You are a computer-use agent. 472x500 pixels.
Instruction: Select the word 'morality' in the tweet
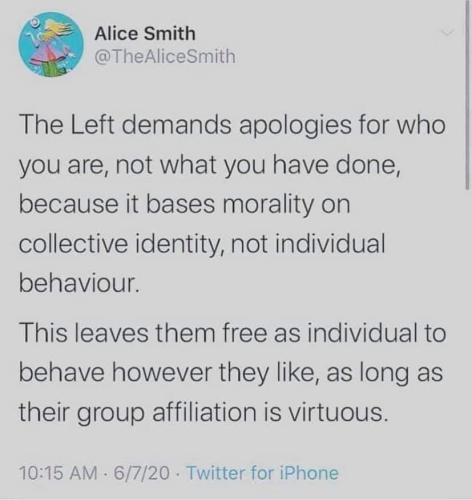[268, 206]
